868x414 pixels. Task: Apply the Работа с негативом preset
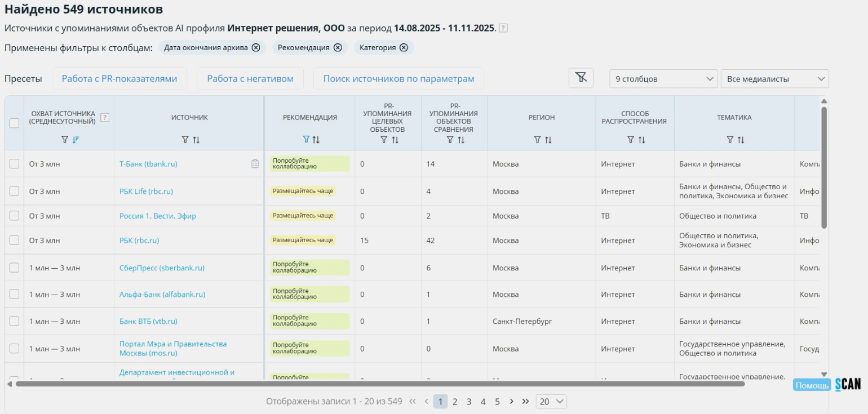coord(250,79)
